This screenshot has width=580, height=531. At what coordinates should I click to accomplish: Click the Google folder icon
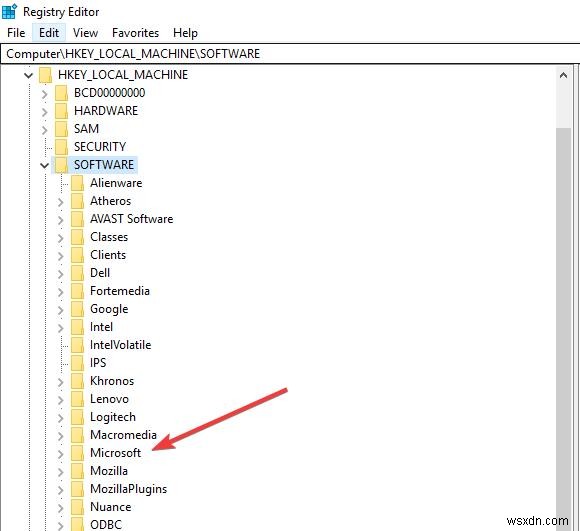77,309
